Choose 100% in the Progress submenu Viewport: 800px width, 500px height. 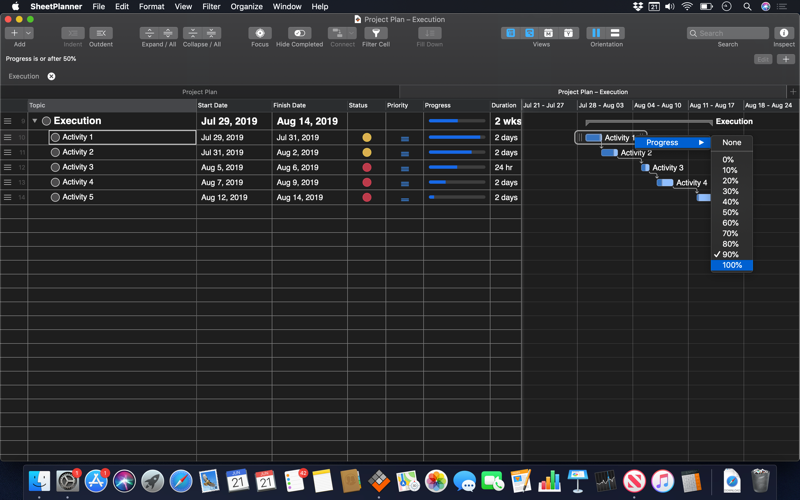click(732, 265)
